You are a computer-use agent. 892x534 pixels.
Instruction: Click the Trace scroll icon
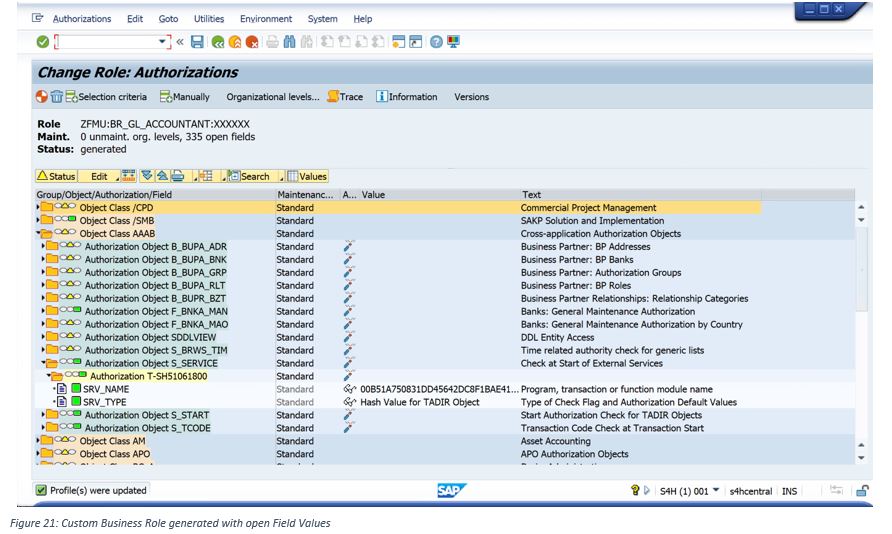click(x=333, y=96)
